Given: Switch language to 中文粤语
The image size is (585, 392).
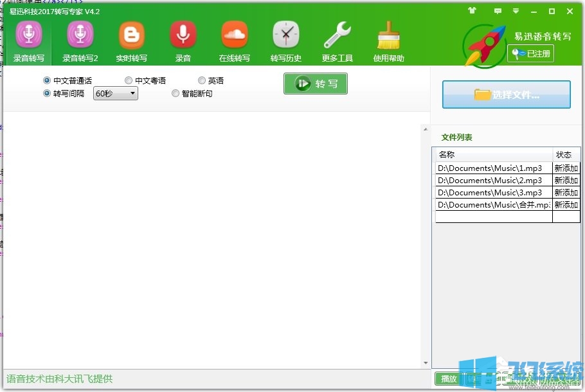Looking at the screenshot, I should 129,80.
